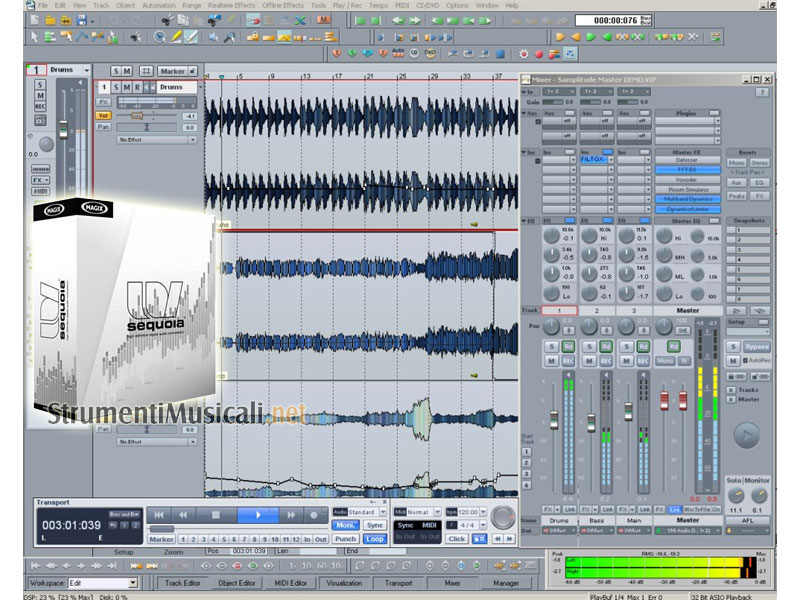
Task: Click the Record button in Transport
Action: [x=313, y=515]
